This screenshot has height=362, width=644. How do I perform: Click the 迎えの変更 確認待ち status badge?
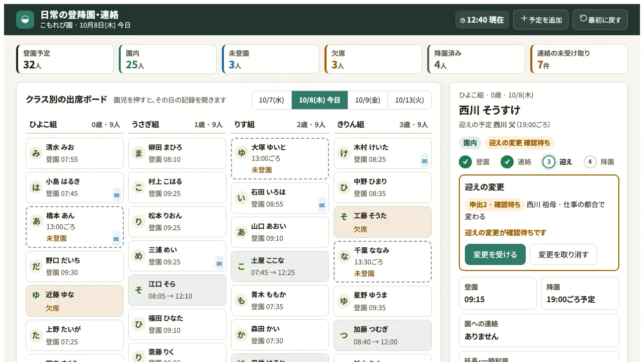point(519,143)
